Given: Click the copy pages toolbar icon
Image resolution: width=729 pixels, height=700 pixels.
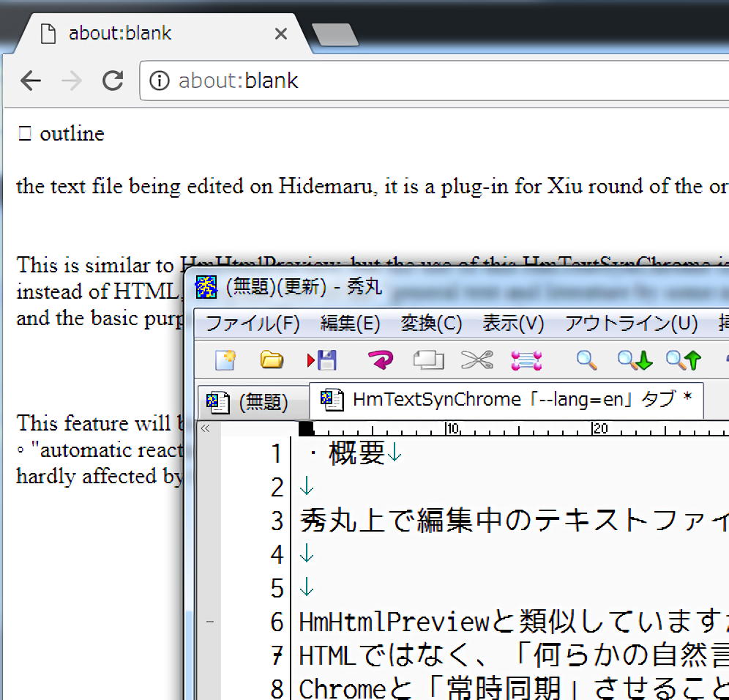Looking at the screenshot, I should 428,360.
